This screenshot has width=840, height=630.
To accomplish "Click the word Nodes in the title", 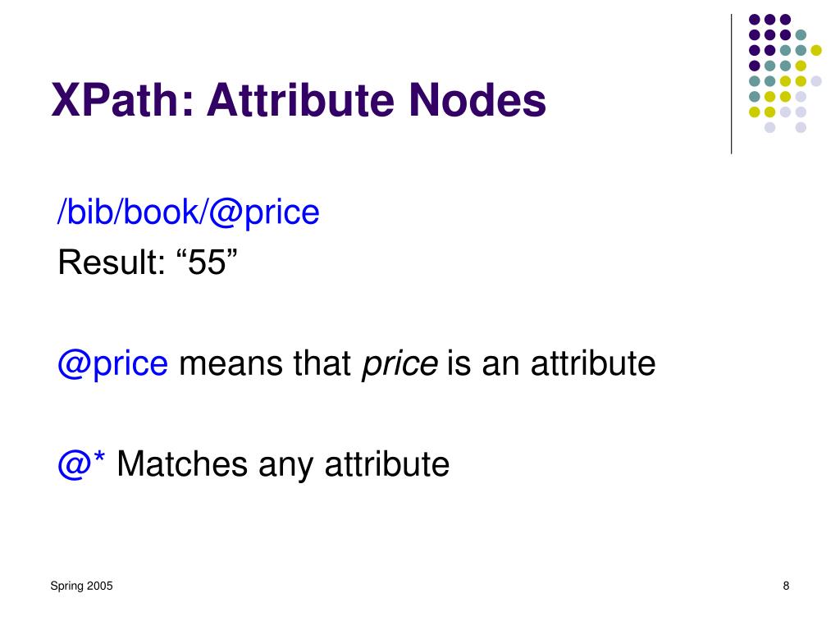I will click(x=477, y=100).
